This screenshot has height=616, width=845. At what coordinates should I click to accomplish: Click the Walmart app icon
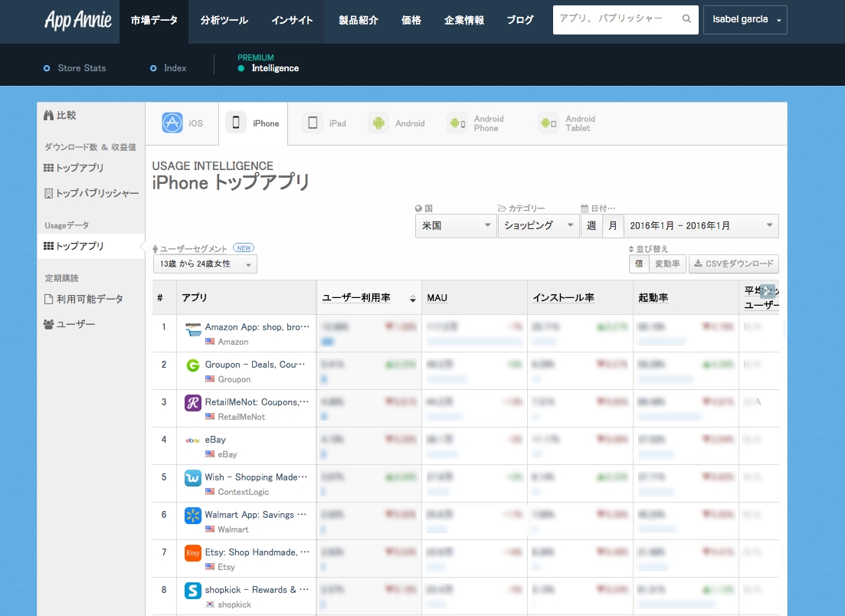tap(193, 516)
